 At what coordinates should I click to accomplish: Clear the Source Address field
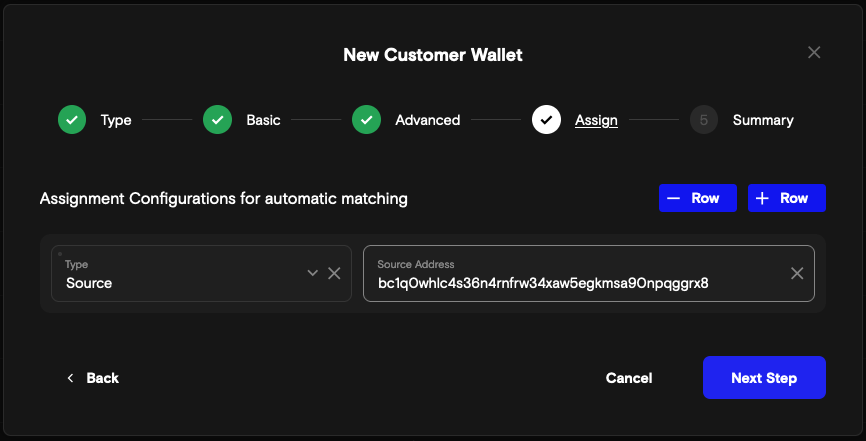coord(797,273)
